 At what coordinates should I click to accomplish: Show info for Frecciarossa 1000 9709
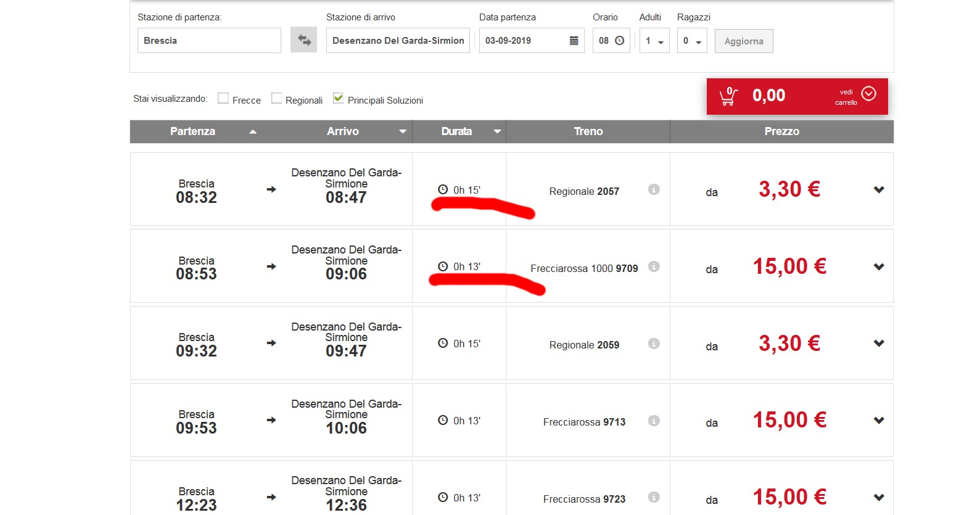[x=654, y=267]
